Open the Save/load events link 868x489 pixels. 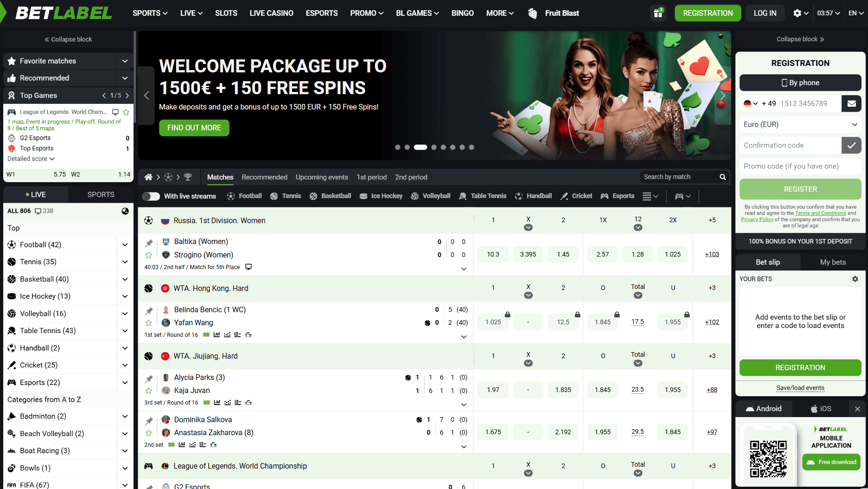800,388
